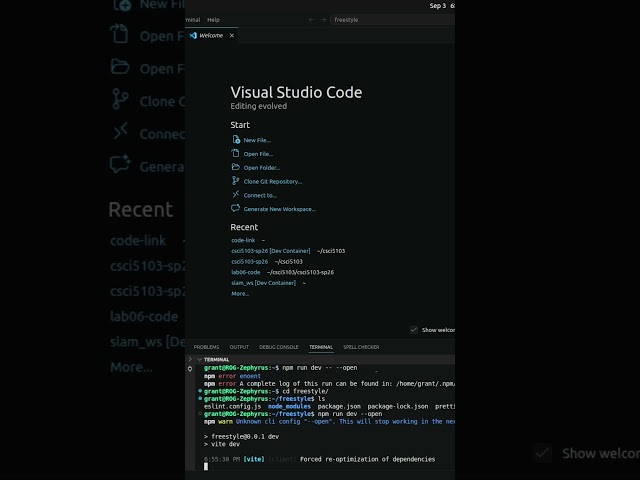Open recent folder code-link
The height and width of the screenshot is (480, 640).
(243, 240)
